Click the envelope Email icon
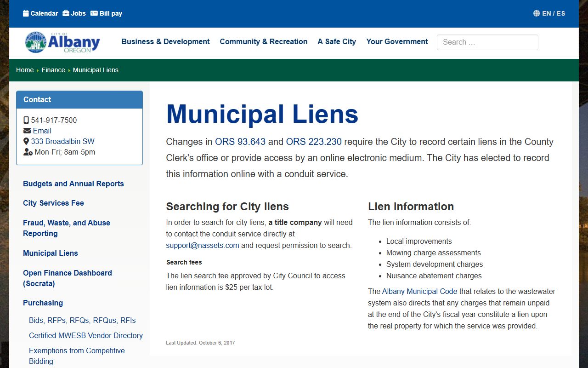This screenshot has width=588, height=368. tap(27, 131)
